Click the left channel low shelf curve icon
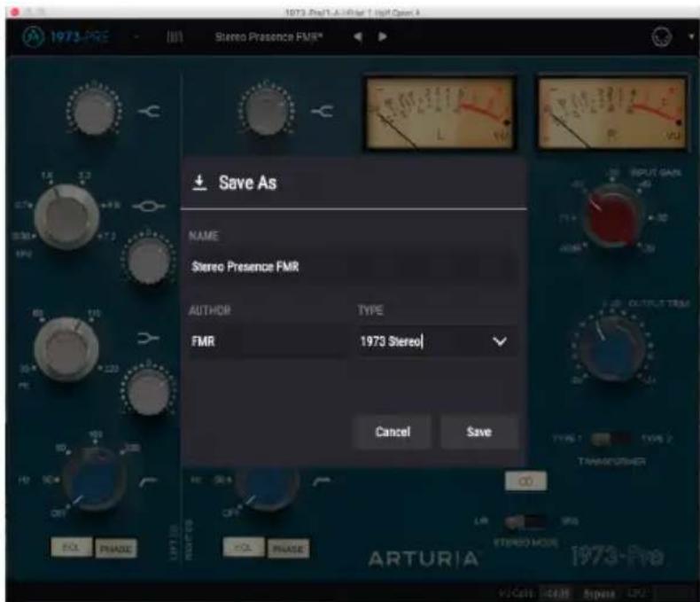Image resolution: width=700 pixels, height=602 pixels. coord(148,338)
